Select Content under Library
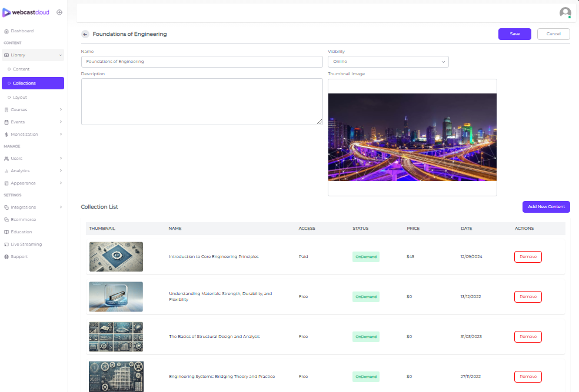The width and height of the screenshot is (579, 392). click(x=20, y=69)
